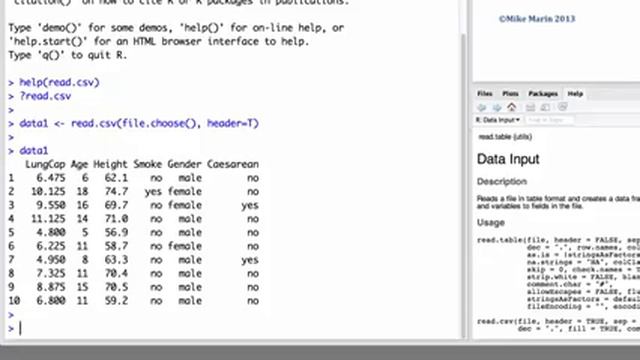This screenshot has height=360, width=640.
Task: Select the Help tab
Action: (575, 94)
